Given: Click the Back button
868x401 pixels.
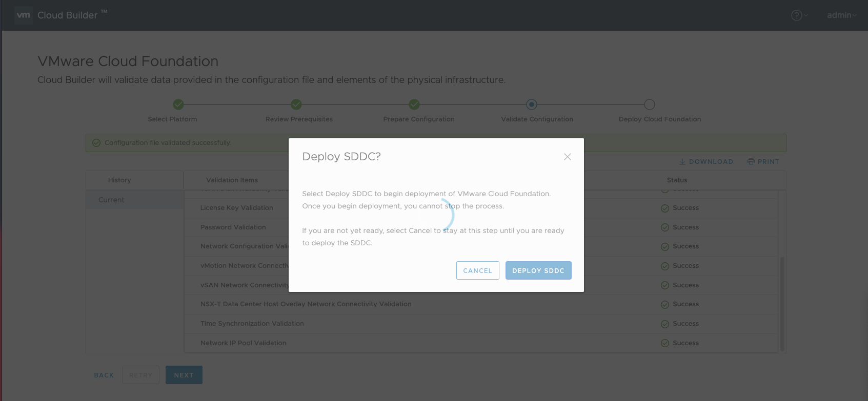Looking at the screenshot, I should [x=104, y=375].
